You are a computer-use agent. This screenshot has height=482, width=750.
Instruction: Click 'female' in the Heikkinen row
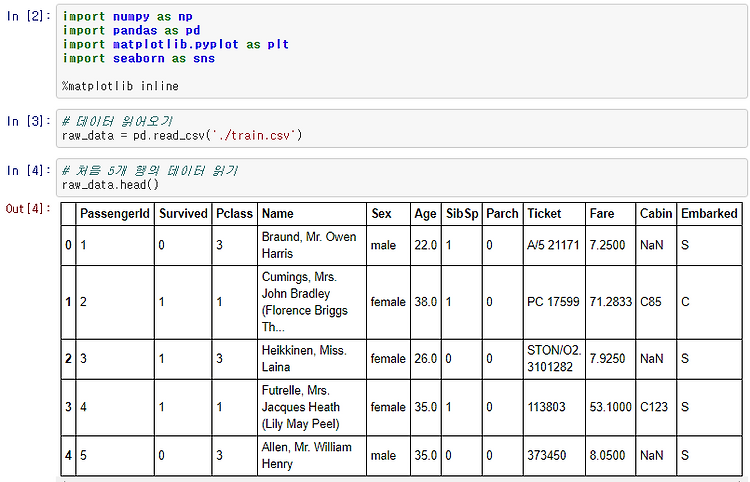[x=388, y=359]
